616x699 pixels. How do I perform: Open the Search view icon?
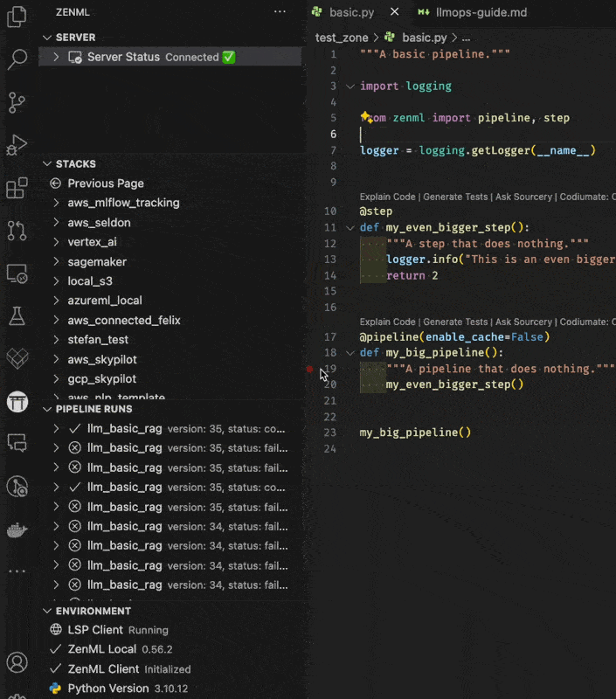(x=17, y=59)
